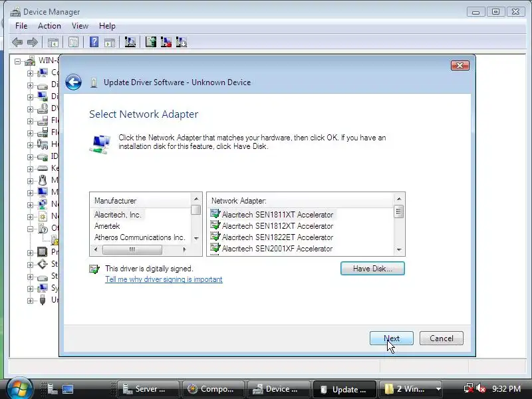Expand the DVD/CD-ROM drives node
The height and width of the screenshot is (399, 532).
pos(30,109)
